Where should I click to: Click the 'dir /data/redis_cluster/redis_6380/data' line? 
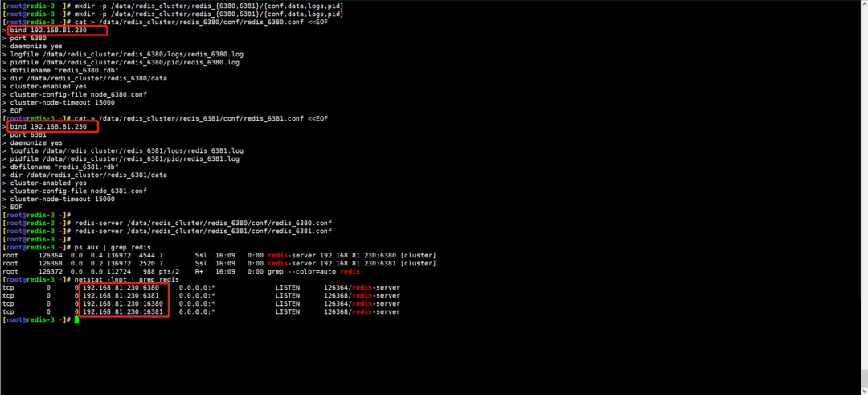point(88,78)
